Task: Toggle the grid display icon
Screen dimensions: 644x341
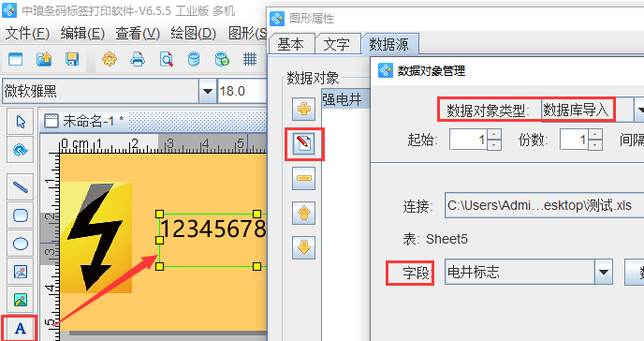Action: [250, 60]
